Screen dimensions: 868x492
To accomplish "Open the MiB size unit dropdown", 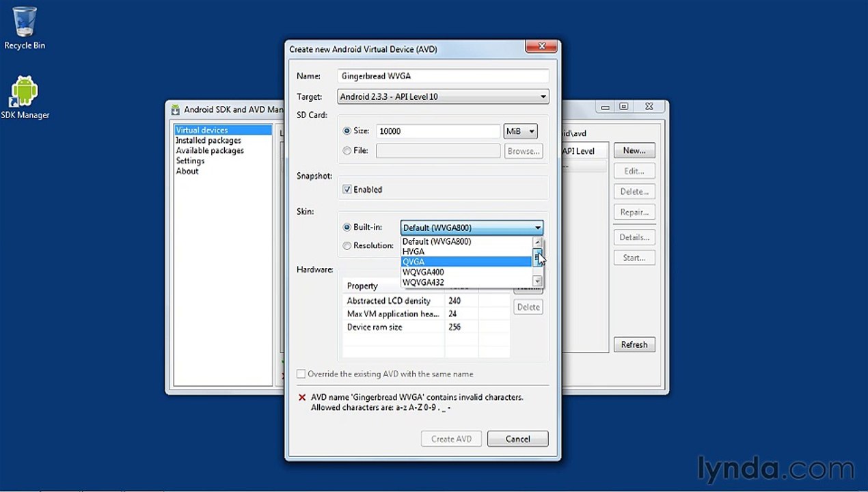I will (520, 131).
